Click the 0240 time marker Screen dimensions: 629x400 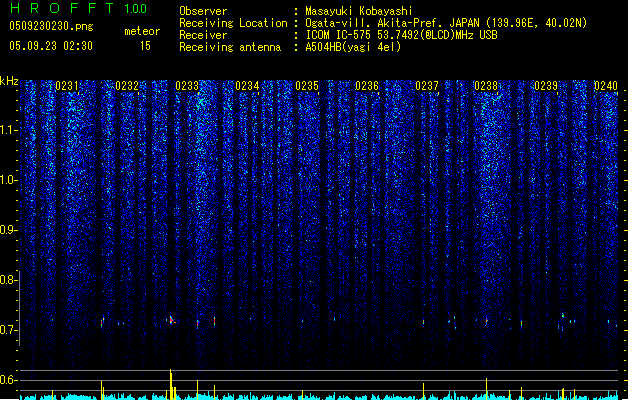coord(606,86)
